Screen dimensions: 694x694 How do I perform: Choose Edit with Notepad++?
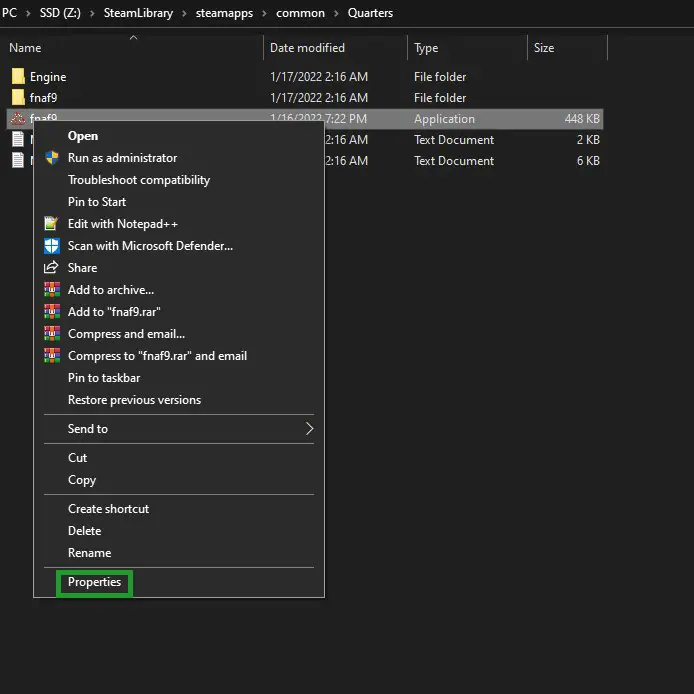coord(123,224)
